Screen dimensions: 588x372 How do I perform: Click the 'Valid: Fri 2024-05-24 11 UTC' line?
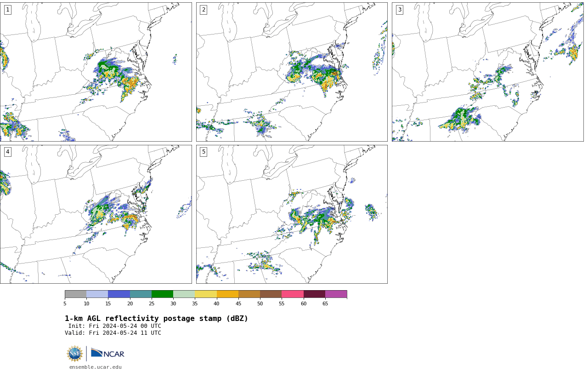click(113, 333)
